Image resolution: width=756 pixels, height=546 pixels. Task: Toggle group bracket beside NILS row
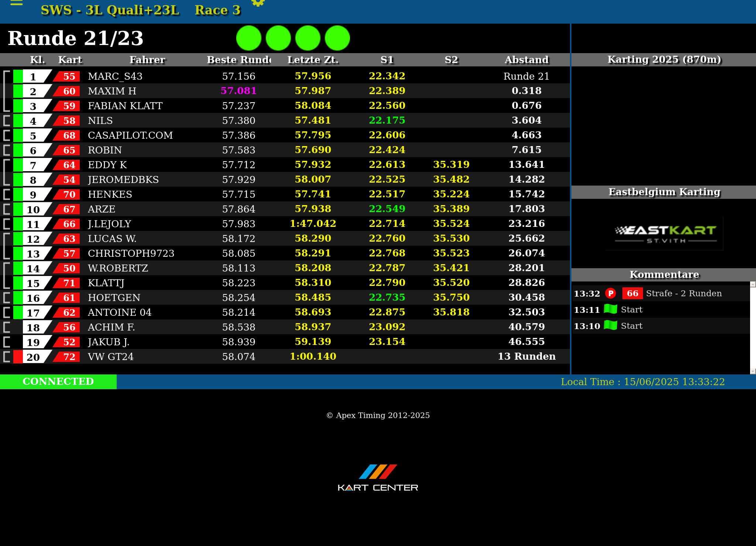tap(7, 121)
